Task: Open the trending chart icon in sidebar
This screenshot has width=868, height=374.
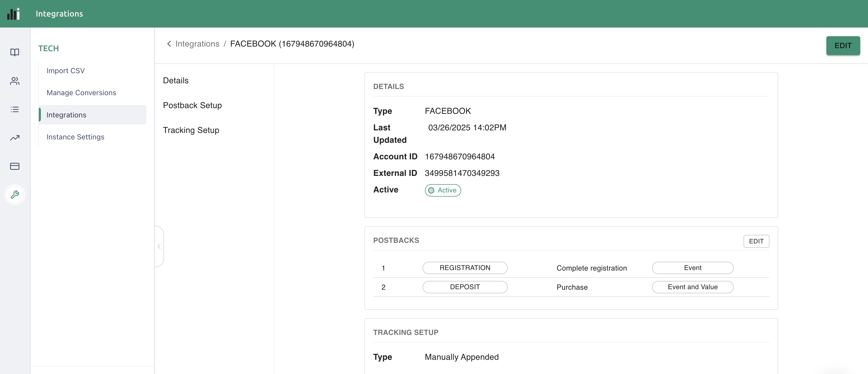Action: 14,138
